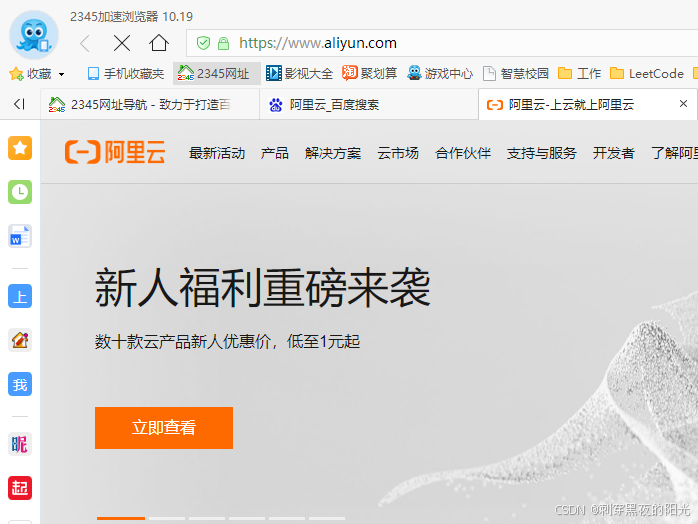Open the 影视大全 bookmark

pyautogui.click(x=299, y=73)
